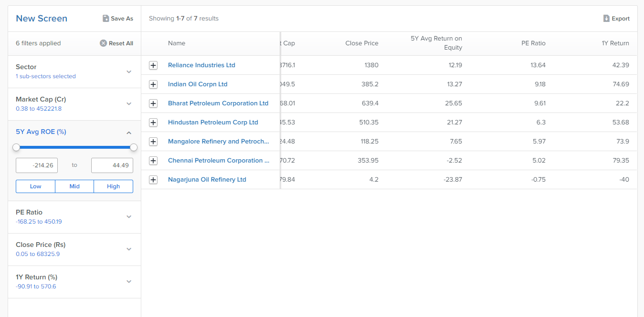Click Indian Oil close price cell 385.2
The height and width of the screenshot is (317, 644).
click(x=370, y=84)
